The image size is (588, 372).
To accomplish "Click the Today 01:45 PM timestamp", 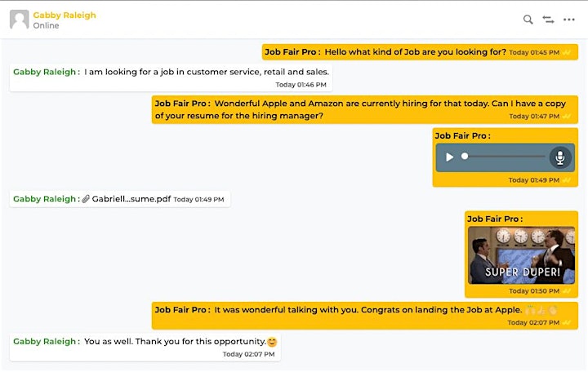I will 534,52.
